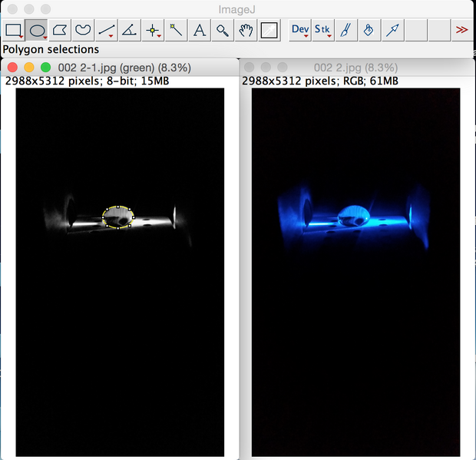Select the Freehand selection tool
The height and width of the screenshot is (460, 476).
click(x=84, y=31)
